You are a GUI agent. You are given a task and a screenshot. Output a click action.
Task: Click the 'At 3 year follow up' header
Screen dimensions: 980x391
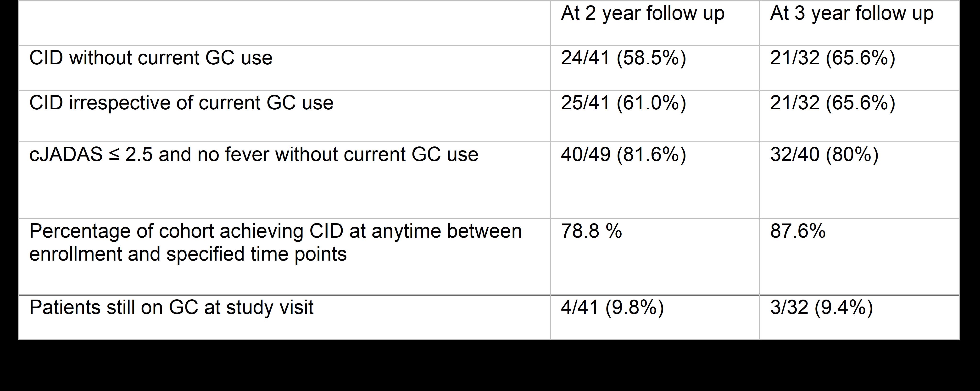[x=852, y=14]
